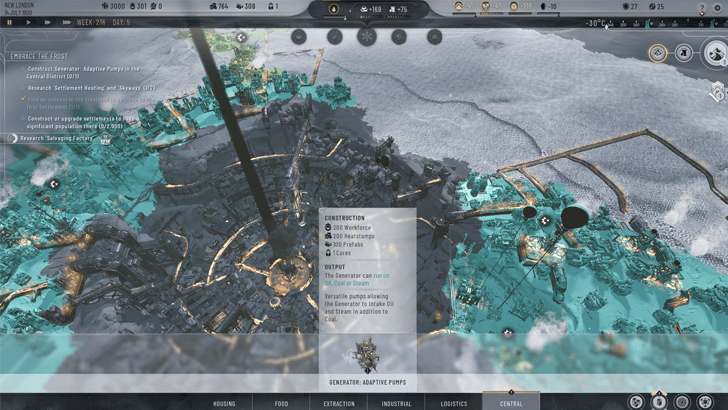The image size is (728, 410).
Task: Set fastest triple-arrow game speed
Action: [x=66, y=22]
